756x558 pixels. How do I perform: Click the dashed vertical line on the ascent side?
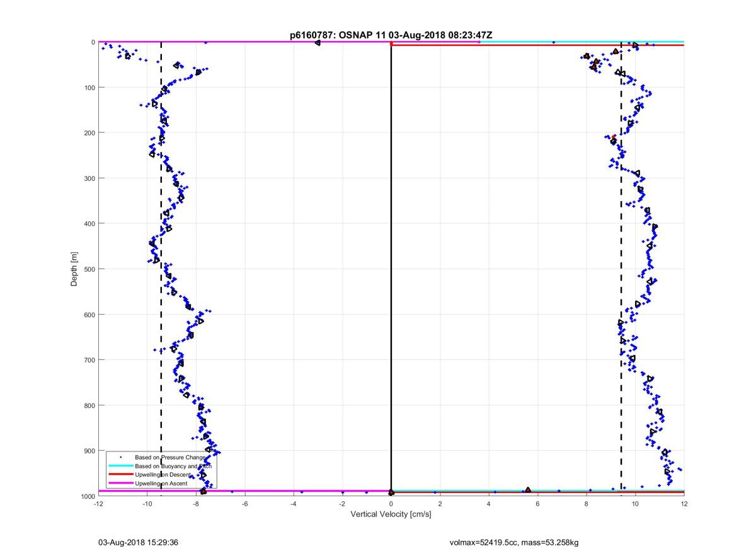tap(621, 269)
